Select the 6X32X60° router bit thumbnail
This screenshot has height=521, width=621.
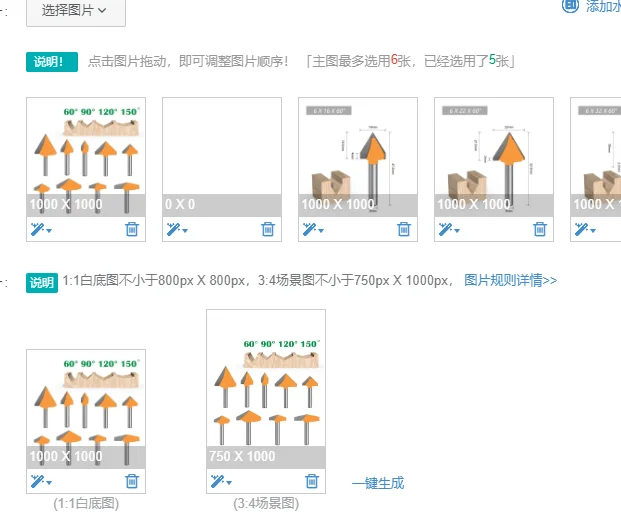pyautogui.click(x=596, y=157)
